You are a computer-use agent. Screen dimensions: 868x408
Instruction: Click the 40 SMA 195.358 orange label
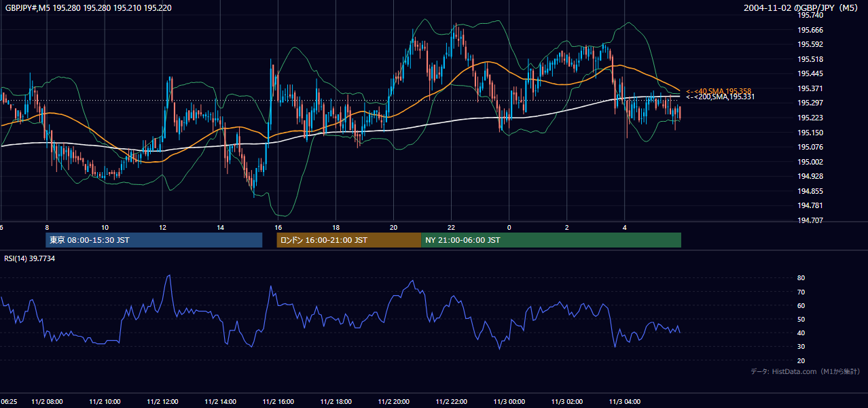[x=718, y=90]
